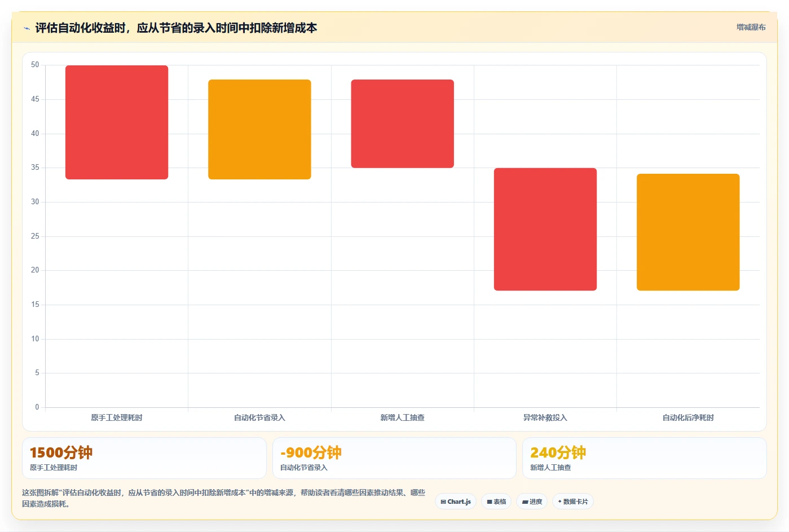The height and width of the screenshot is (532, 789).
Task: Click the y-axis value 35
Action: (35, 168)
